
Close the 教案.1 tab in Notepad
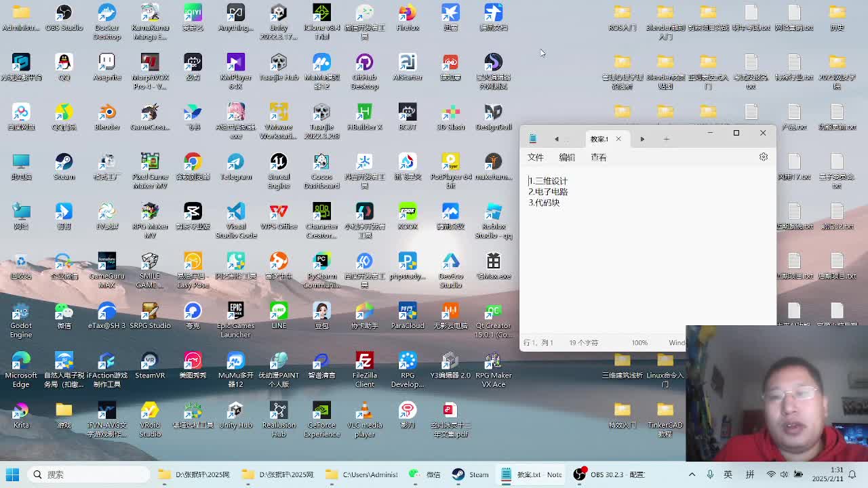[618, 139]
